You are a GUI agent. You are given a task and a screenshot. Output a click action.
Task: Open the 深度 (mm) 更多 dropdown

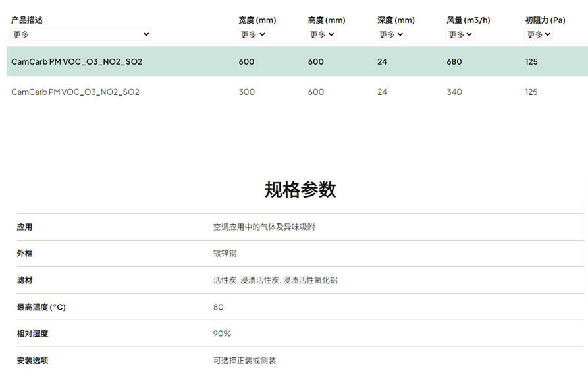(390, 34)
